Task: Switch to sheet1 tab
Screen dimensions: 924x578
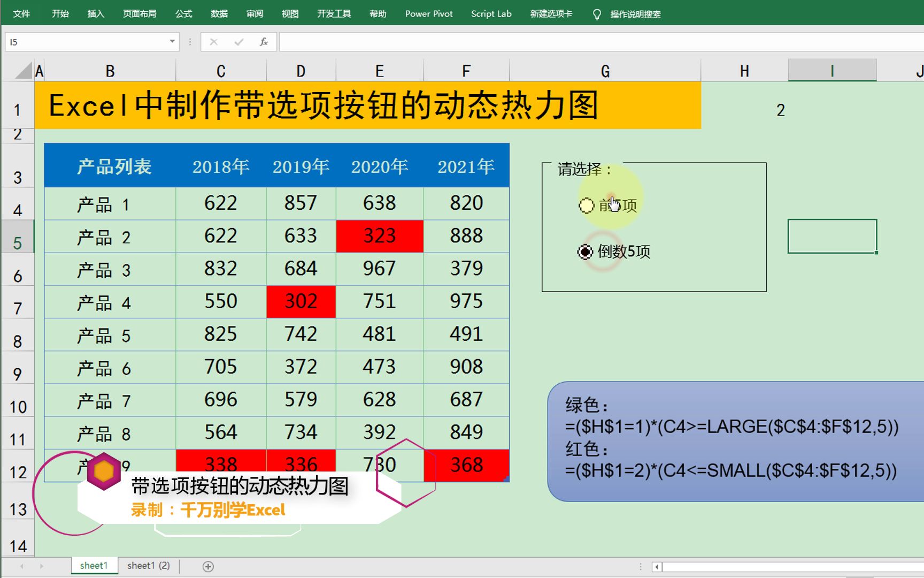Action: click(x=94, y=566)
